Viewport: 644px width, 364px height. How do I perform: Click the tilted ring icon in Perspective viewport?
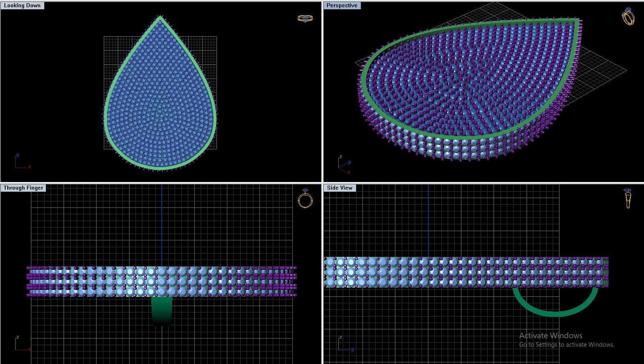(x=628, y=17)
